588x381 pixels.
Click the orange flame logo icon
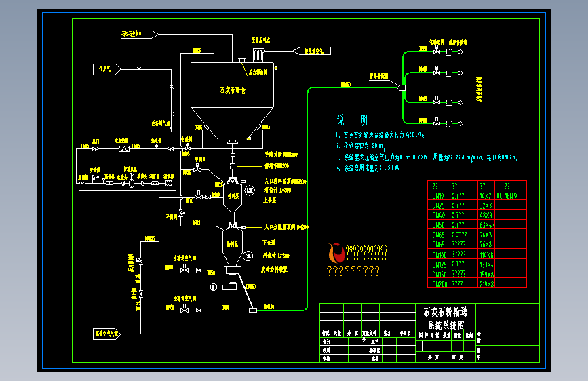(x=336, y=253)
